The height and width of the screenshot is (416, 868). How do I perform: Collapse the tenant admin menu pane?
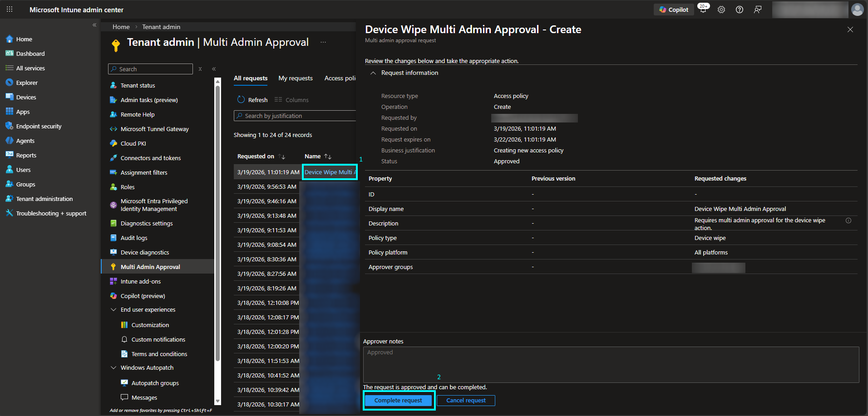pyautogui.click(x=214, y=69)
